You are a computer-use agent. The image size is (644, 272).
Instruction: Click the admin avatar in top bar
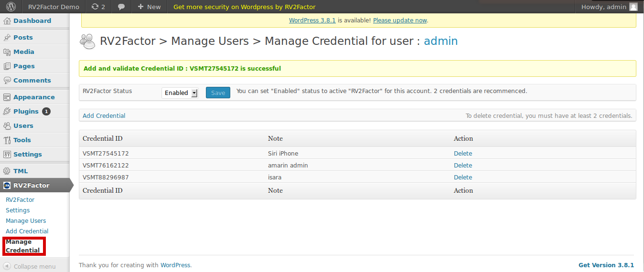pyautogui.click(x=633, y=7)
